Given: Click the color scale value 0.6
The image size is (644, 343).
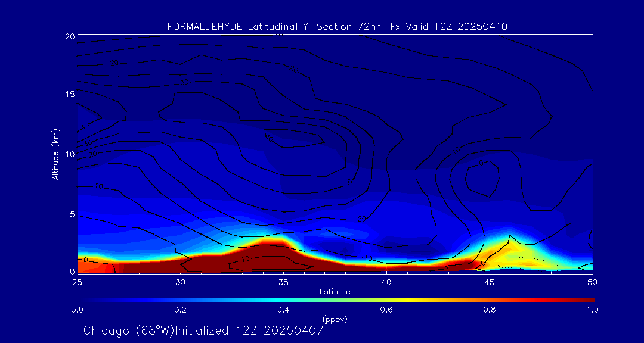Looking at the screenshot, I should 386,310.
